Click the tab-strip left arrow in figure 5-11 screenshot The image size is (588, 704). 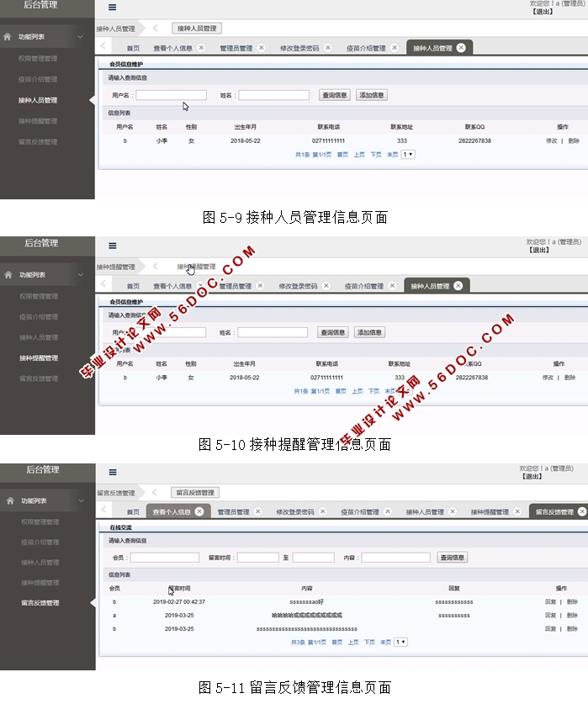tap(103, 510)
